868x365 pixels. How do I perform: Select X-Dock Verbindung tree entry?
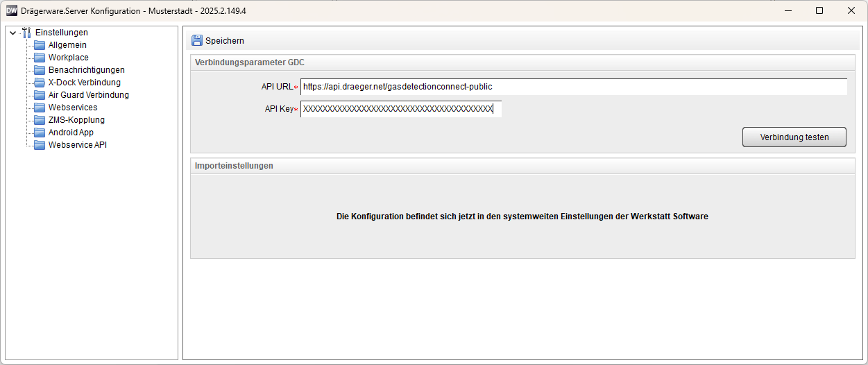click(85, 83)
